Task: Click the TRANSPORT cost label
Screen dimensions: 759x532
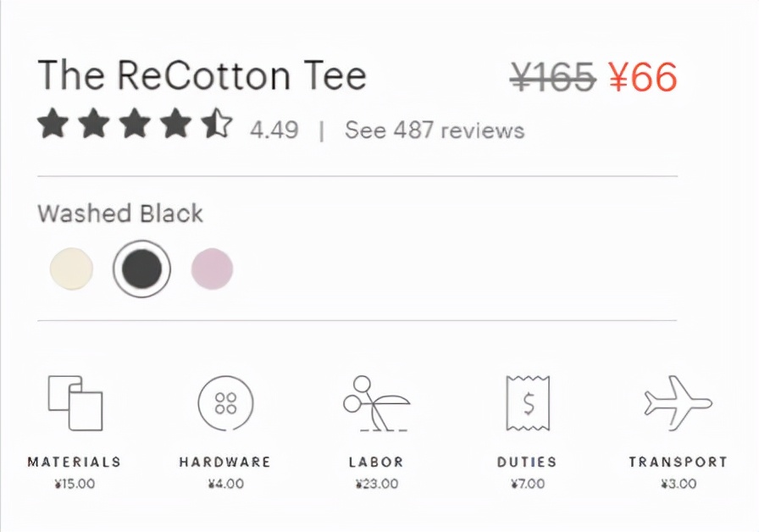Action: point(678,463)
